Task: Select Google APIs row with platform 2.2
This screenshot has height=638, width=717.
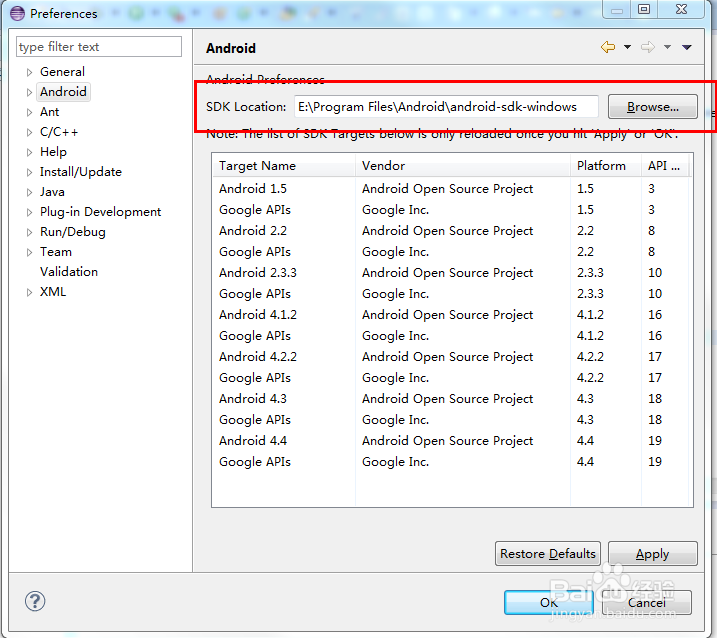Action: tap(450, 252)
